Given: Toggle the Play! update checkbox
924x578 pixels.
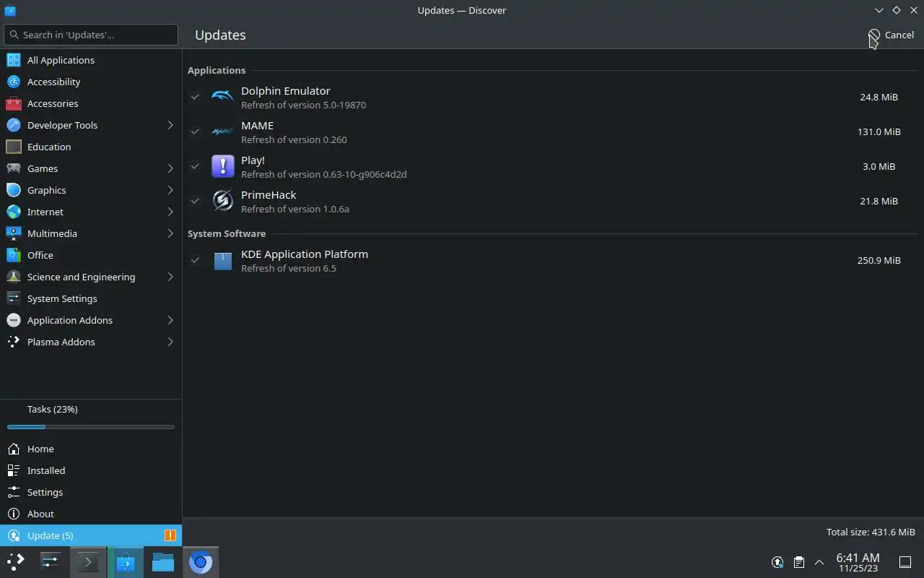Looking at the screenshot, I should (x=195, y=166).
